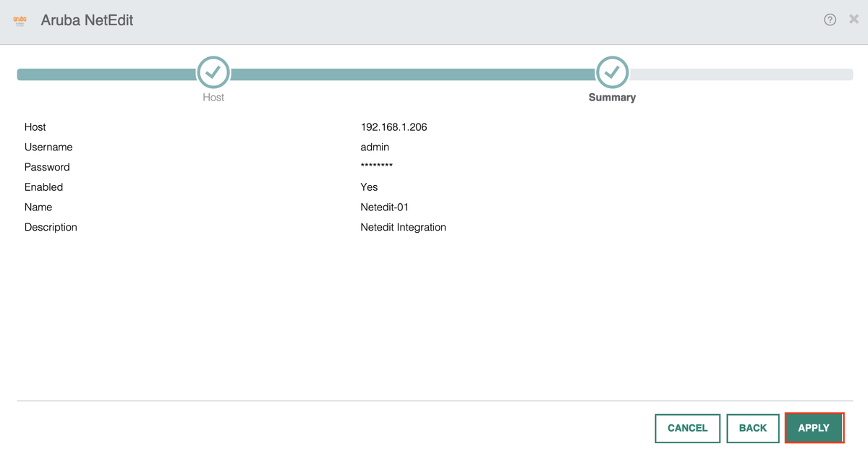Select the checkmark inside the Host wizard step

[x=213, y=72]
